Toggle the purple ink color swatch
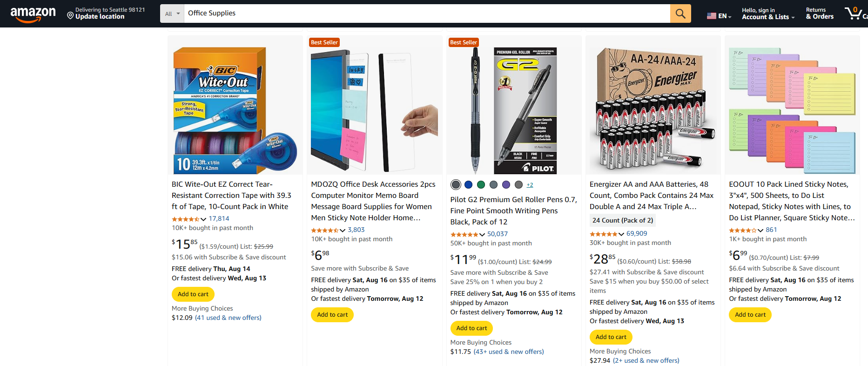Screen dimensions: 868x366 (x=506, y=184)
